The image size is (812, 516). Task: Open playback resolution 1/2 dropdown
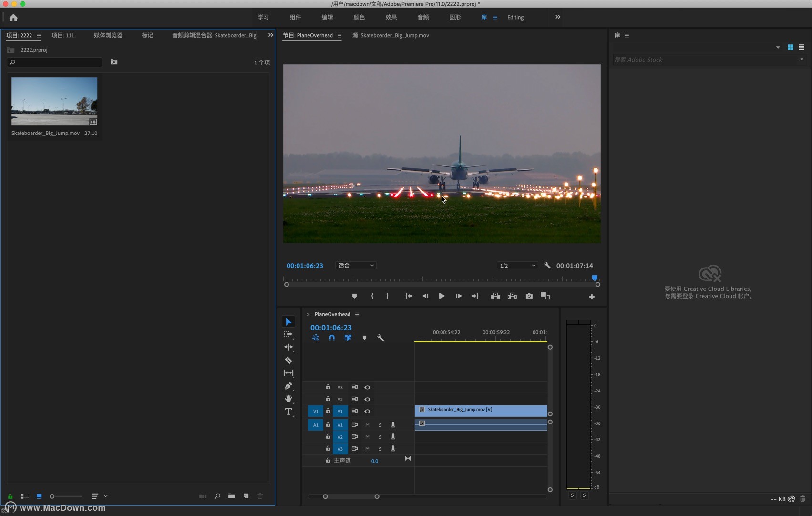click(x=517, y=266)
